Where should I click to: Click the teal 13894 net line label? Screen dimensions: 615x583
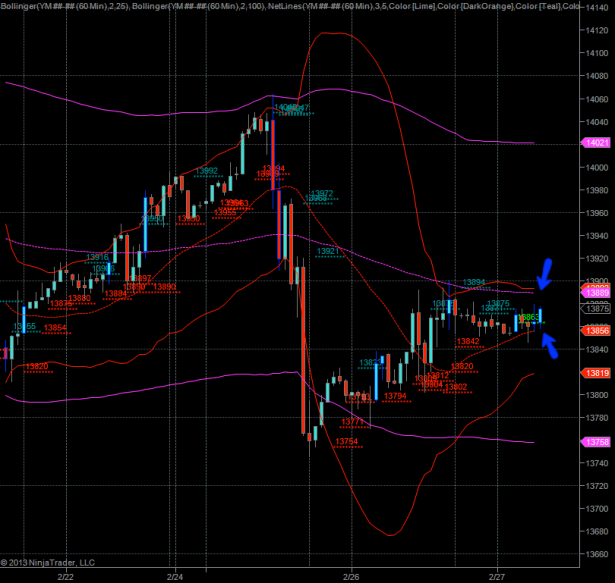[x=475, y=282]
